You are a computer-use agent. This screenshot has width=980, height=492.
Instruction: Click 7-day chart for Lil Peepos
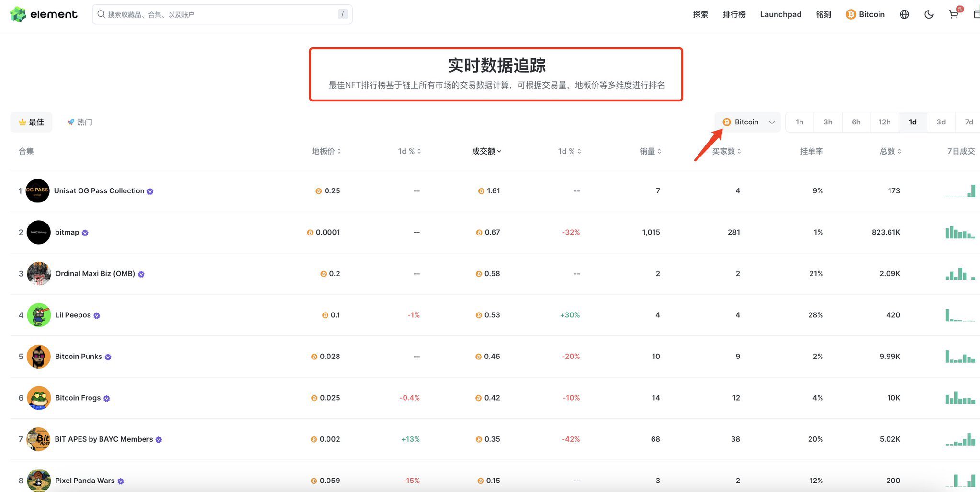[960, 315]
